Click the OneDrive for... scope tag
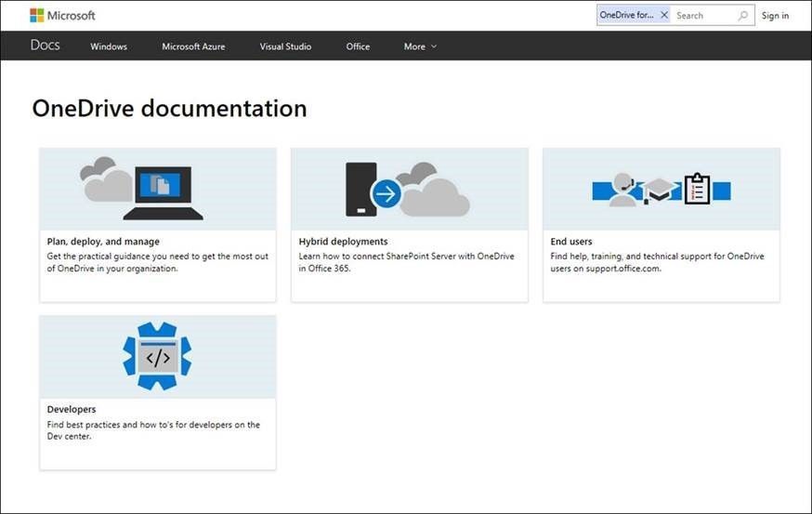812x514 pixels. [x=627, y=16]
